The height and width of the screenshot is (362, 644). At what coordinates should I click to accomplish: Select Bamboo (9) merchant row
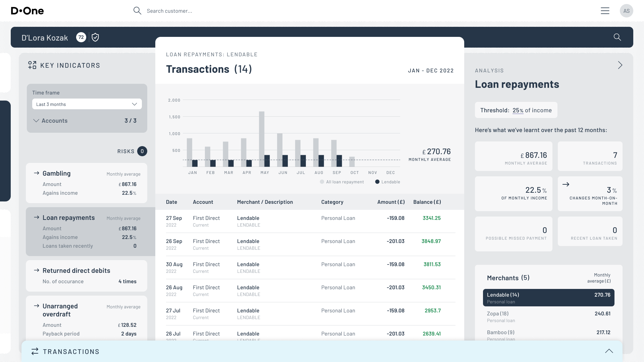point(549,335)
